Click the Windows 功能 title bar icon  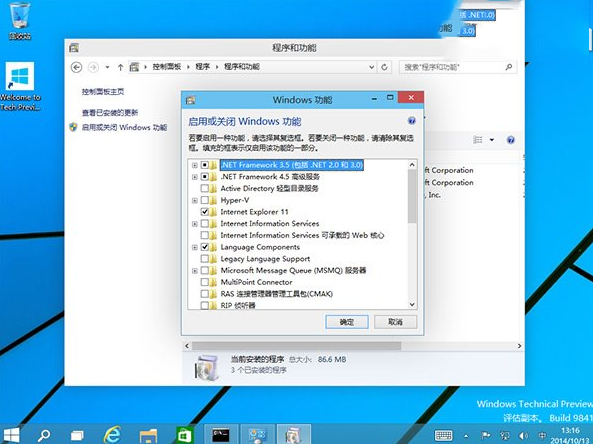(x=191, y=100)
